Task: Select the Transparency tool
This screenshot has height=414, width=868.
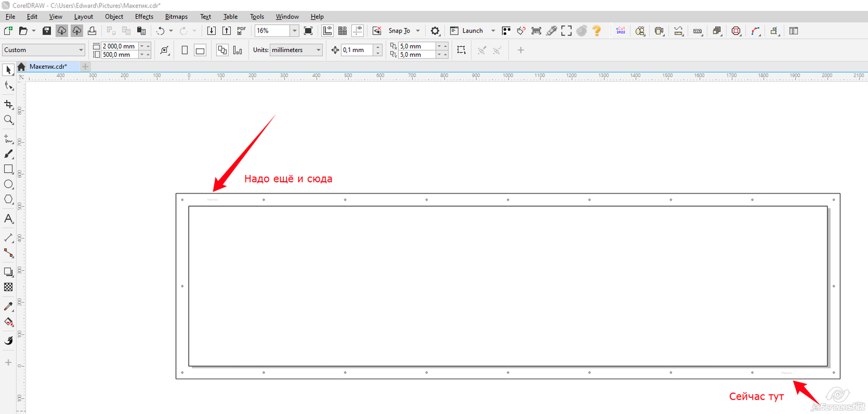Action: 9,287
